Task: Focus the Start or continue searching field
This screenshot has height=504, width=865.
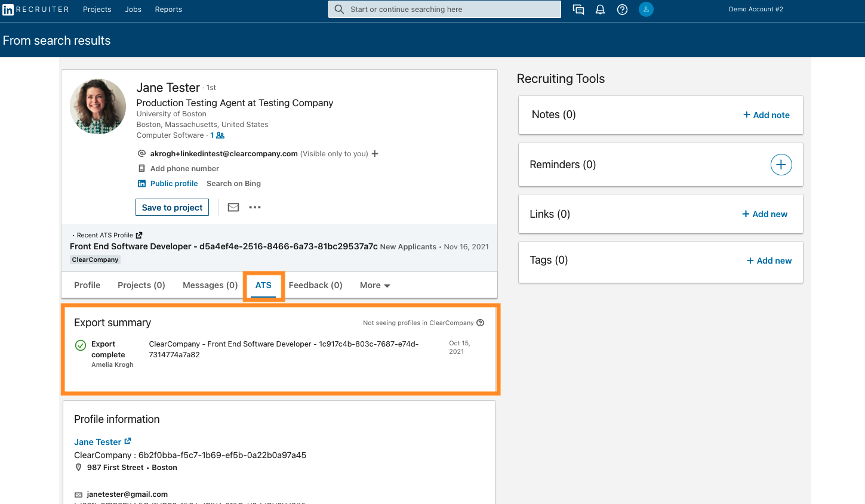Action: 445,10
